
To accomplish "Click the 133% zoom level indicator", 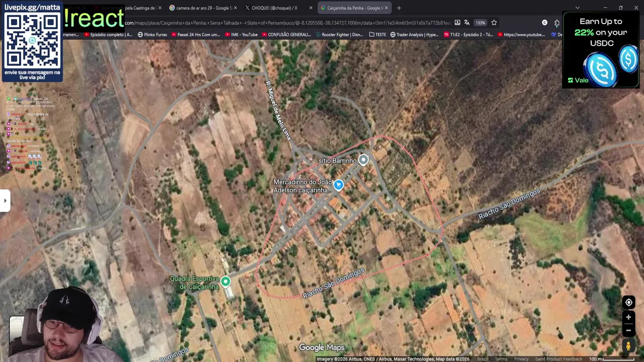I will point(480,23).
